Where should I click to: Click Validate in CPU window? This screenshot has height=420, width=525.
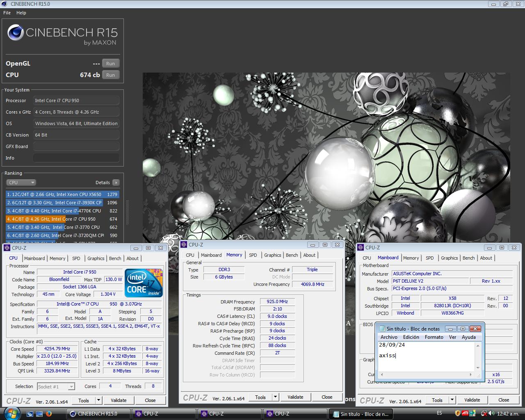(119, 400)
